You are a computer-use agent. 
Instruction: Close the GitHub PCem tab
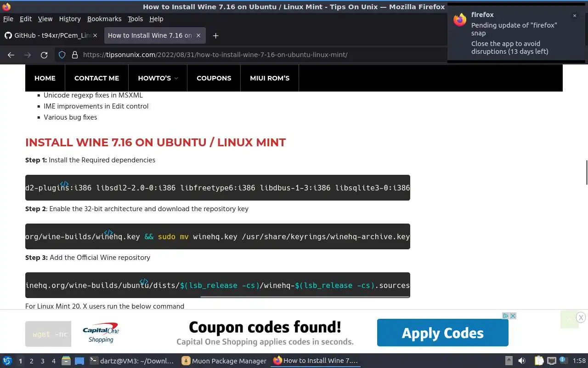click(95, 35)
